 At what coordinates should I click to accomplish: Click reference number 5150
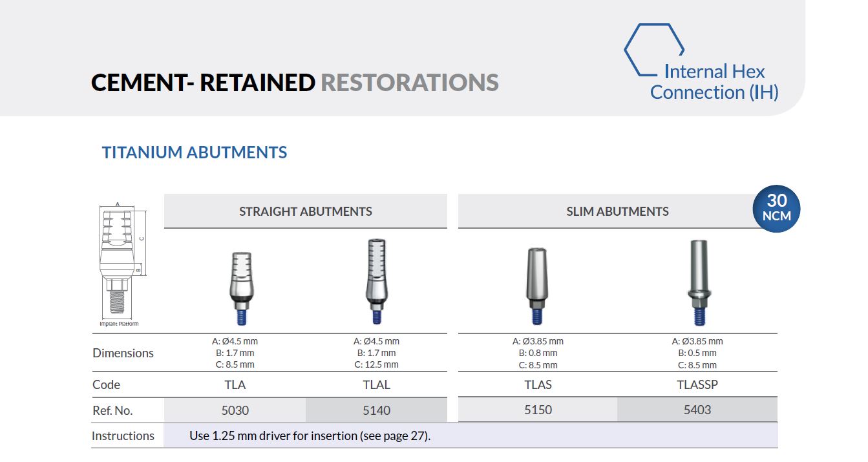pyautogui.click(x=538, y=410)
